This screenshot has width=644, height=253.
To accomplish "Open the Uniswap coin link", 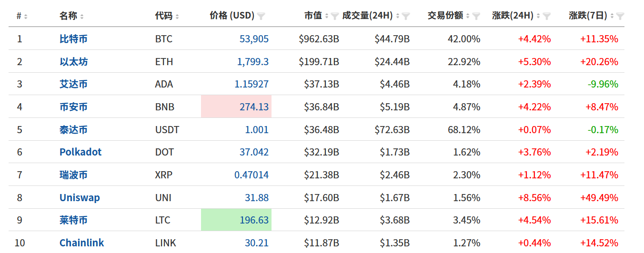I will [x=80, y=198].
